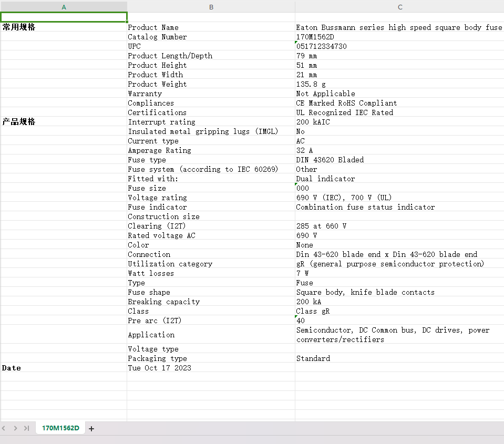Click the '21 mm' value
Image resolution: width=504 pixels, height=444 pixels.
point(399,75)
